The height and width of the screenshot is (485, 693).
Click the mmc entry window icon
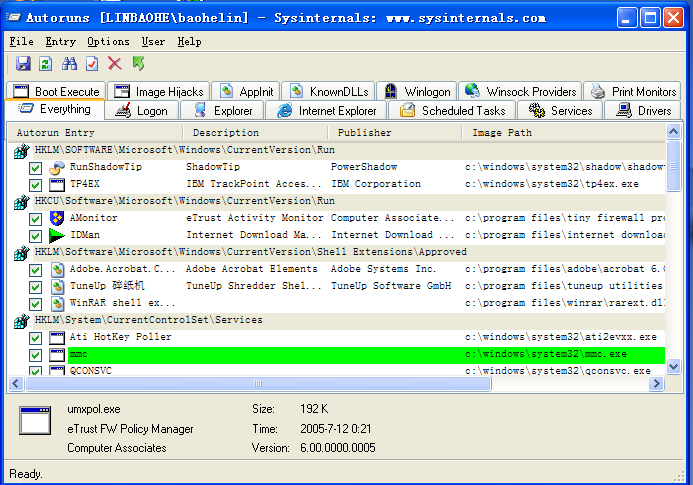(x=57, y=355)
